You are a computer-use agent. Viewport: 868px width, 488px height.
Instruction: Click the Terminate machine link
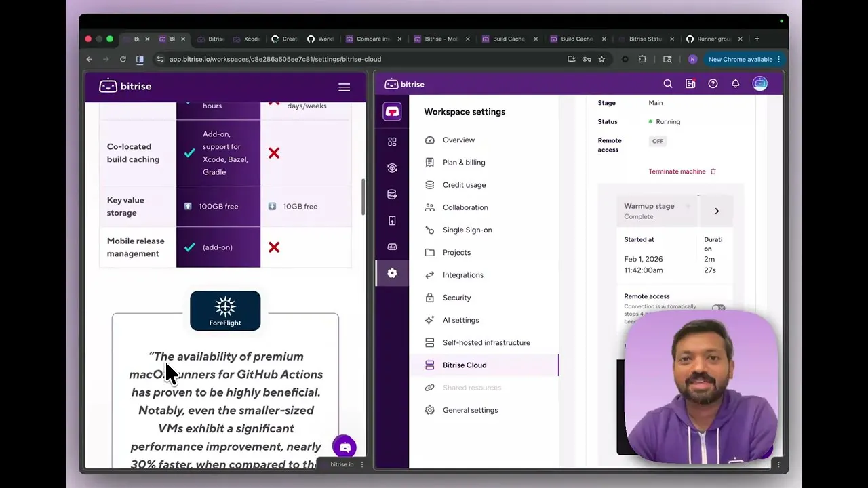pos(677,171)
